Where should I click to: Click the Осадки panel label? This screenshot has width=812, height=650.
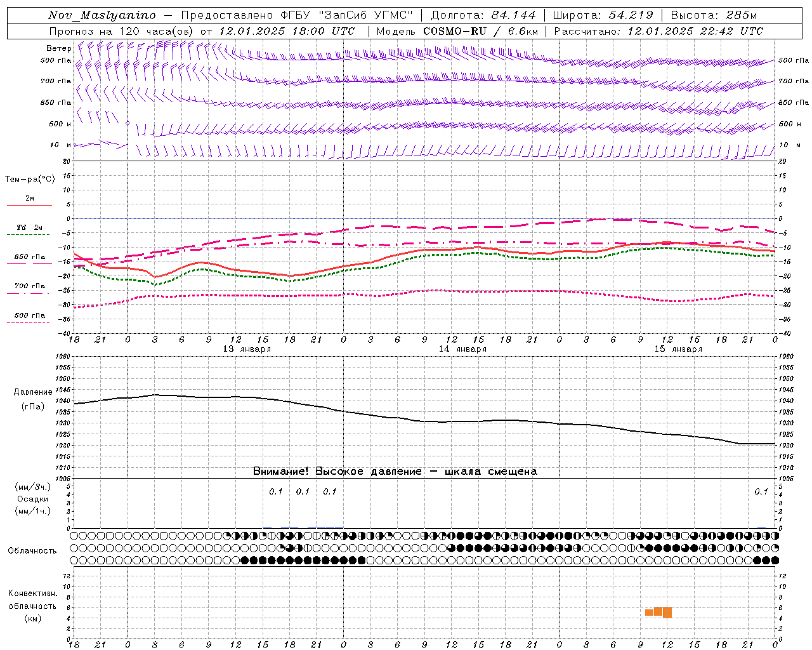(33, 499)
